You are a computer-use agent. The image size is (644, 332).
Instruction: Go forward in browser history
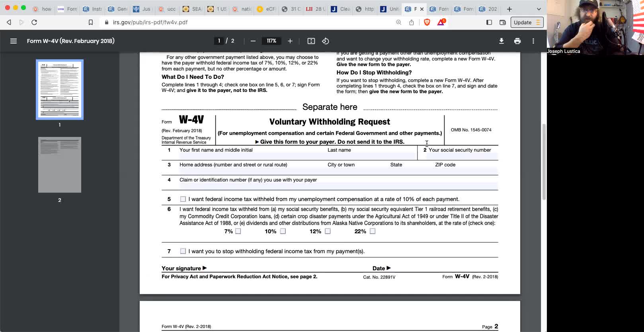click(x=21, y=22)
